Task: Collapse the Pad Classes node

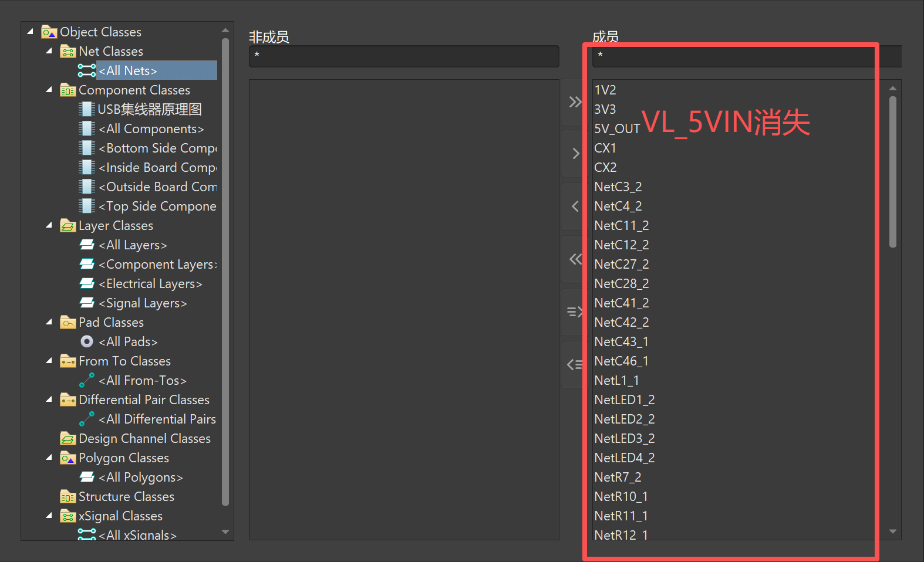Action: [49, 322]
